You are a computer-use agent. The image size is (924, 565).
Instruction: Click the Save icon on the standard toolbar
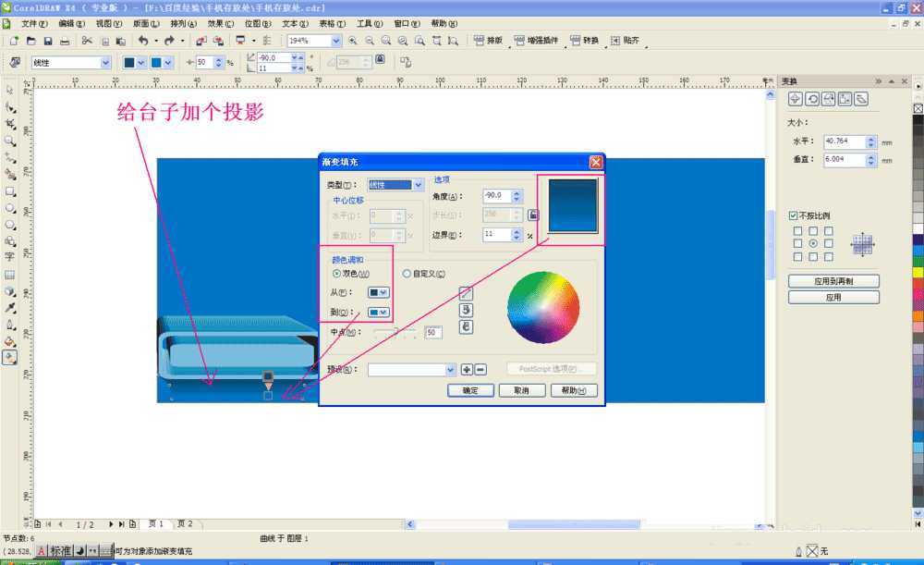click(46, 40)
